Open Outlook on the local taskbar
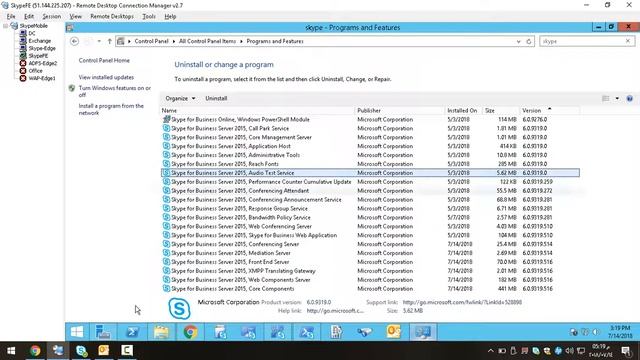Viewport: 640px width, 360px height. [104, 351]
